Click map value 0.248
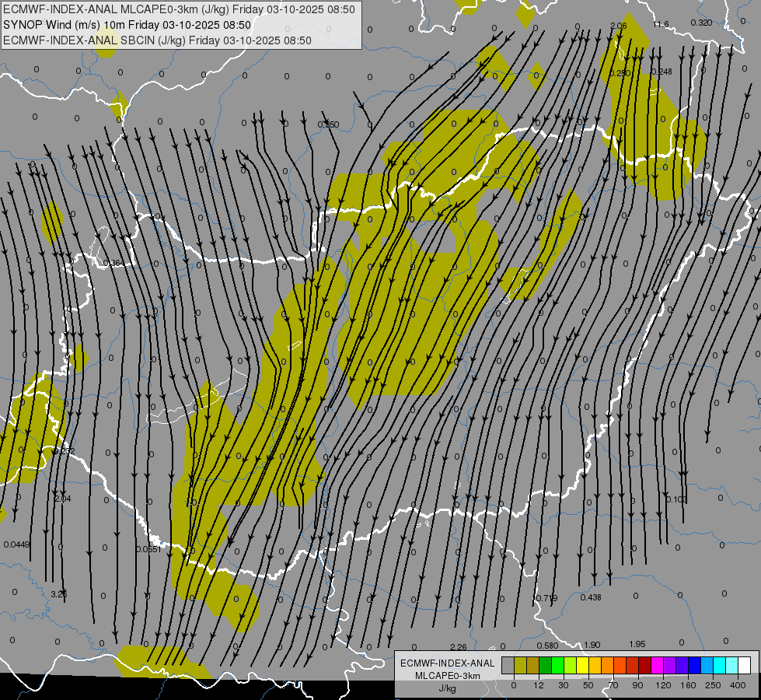 [662, 72]
